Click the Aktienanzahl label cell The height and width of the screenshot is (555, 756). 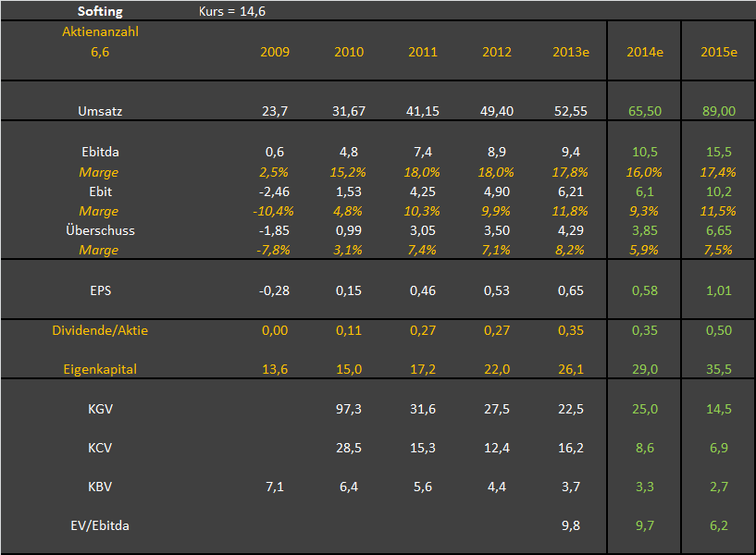99,31
